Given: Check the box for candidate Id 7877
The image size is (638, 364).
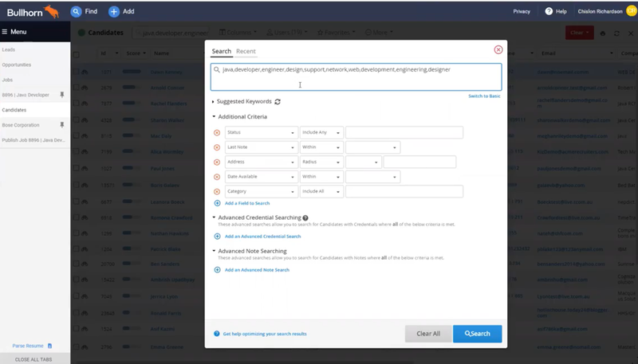Looking at the screenshot, I should [76, 104].
